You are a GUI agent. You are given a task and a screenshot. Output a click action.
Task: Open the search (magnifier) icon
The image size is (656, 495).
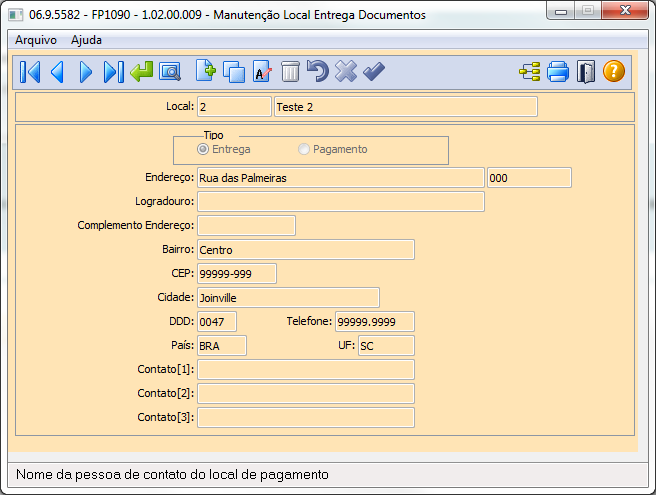[170, 72]
